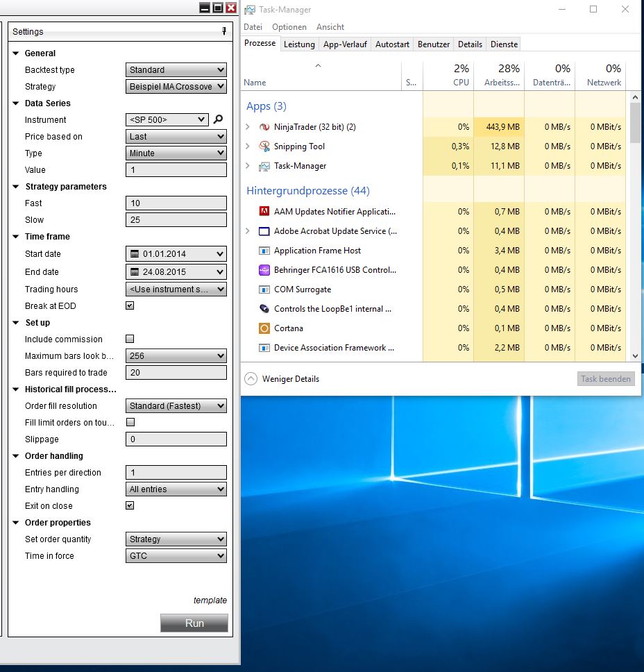This screenshot has height=672, width=644.
Task: Open the Entry handling dropdown
Action: [176, 489]
